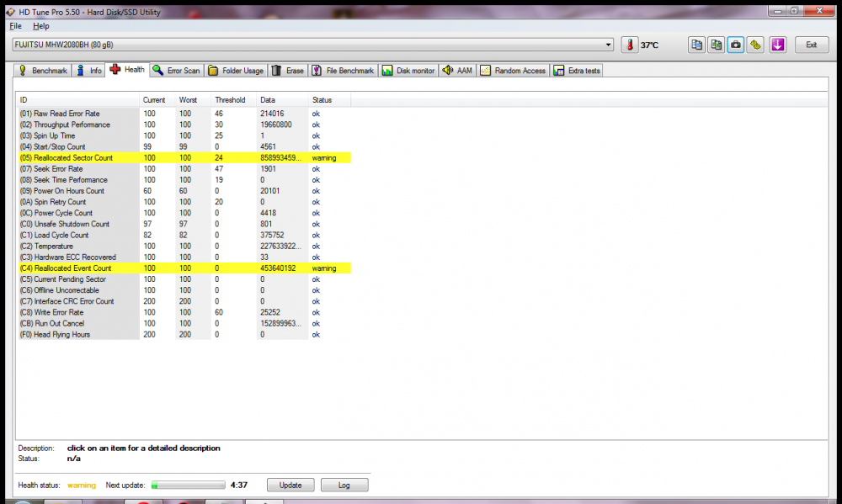842x504 pixels.
Task: Select the (0C) Power Cycle Count row
Action: click(x=184, y=213)
